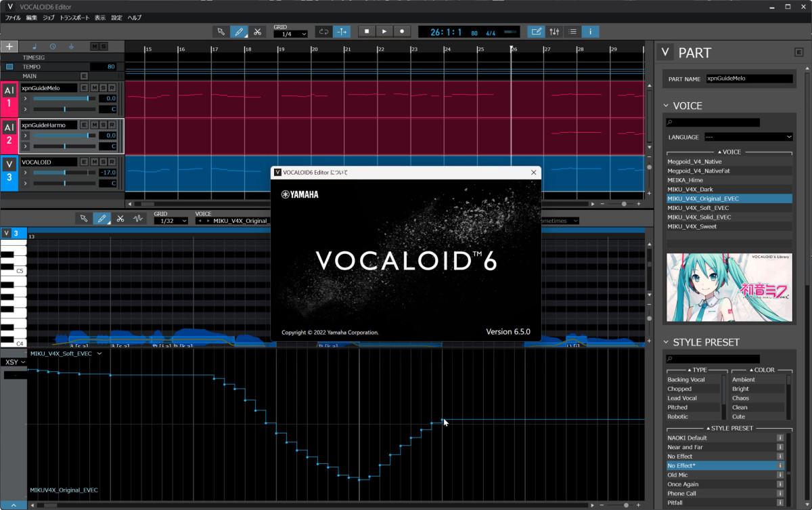
Task: Click the global M mute button
Action: (95, 46)
